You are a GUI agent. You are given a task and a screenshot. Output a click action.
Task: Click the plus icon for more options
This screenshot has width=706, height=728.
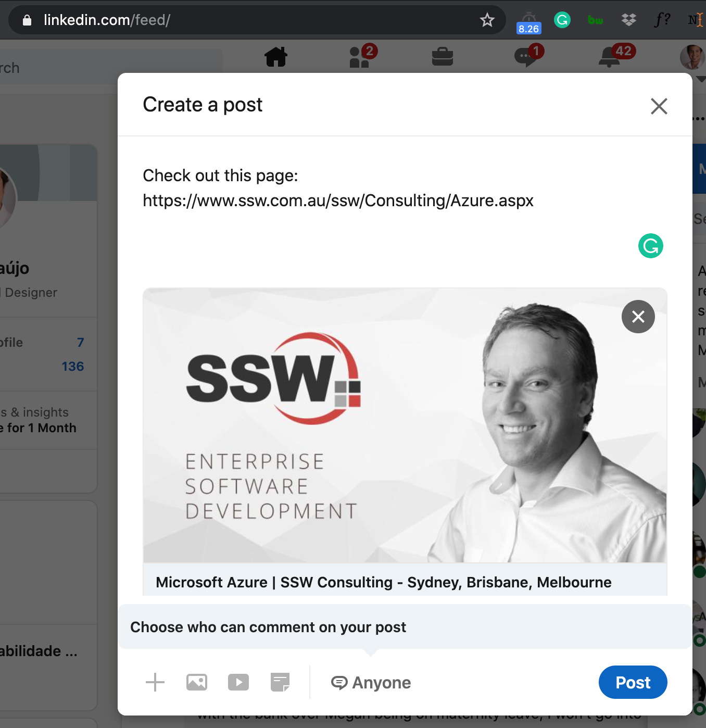pos(155,682)
